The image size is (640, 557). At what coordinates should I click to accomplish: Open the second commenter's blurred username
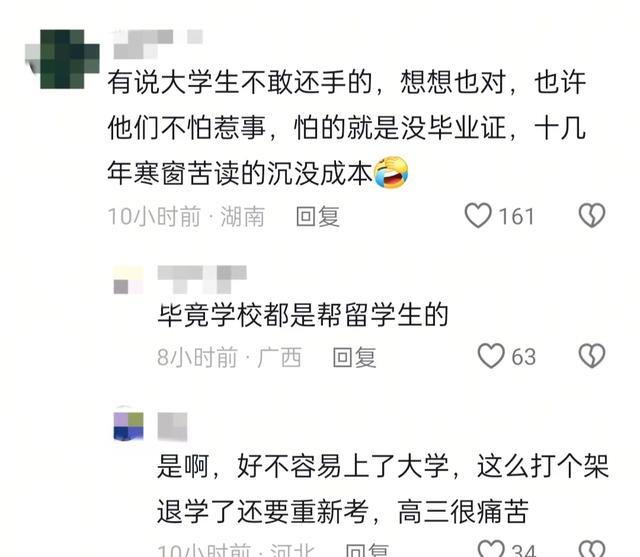click(x=202, y=280)
